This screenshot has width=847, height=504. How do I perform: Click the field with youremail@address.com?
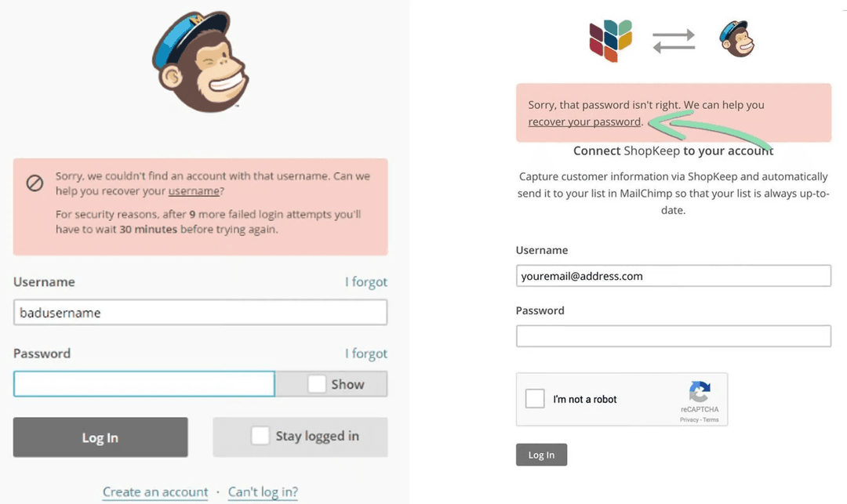tap(673, 276)
